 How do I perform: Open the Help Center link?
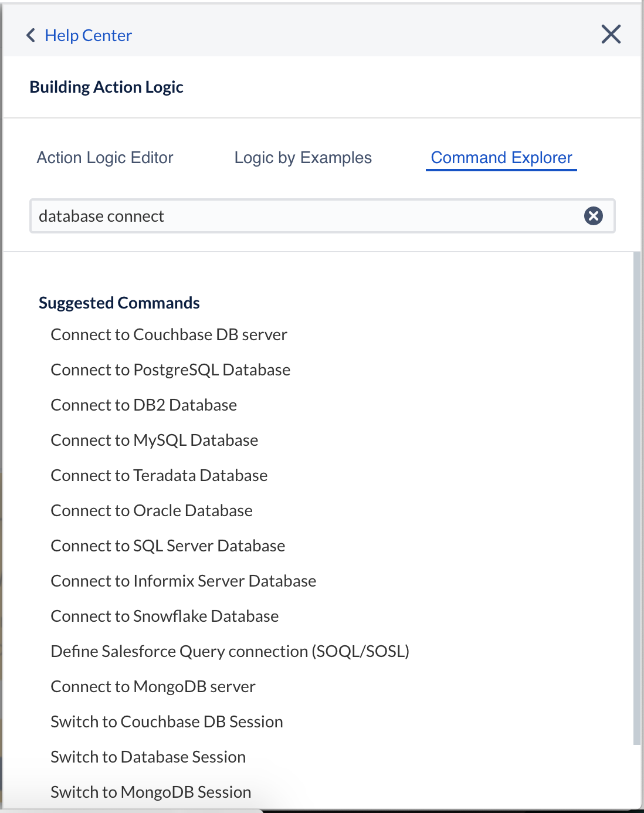tap(88, 36)
